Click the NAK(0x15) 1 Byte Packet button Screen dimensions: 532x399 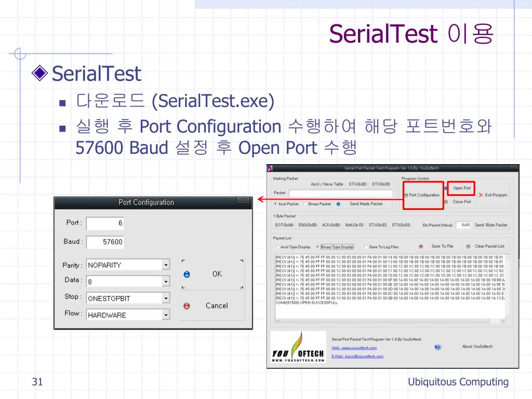tap(354, 225)
